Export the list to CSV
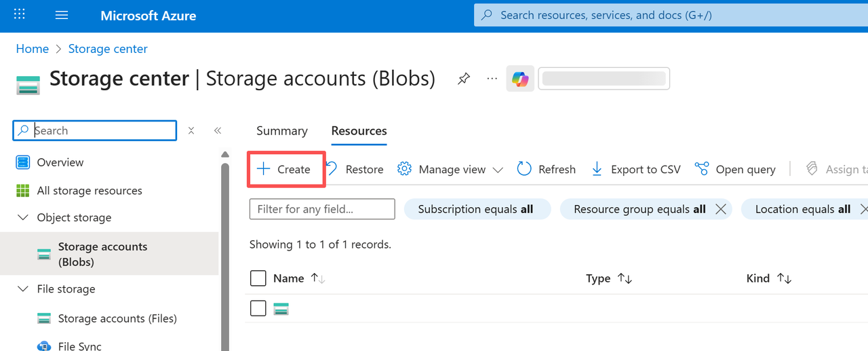The width and height of the screenshot is (868, 351). click(x=635, y=169)
